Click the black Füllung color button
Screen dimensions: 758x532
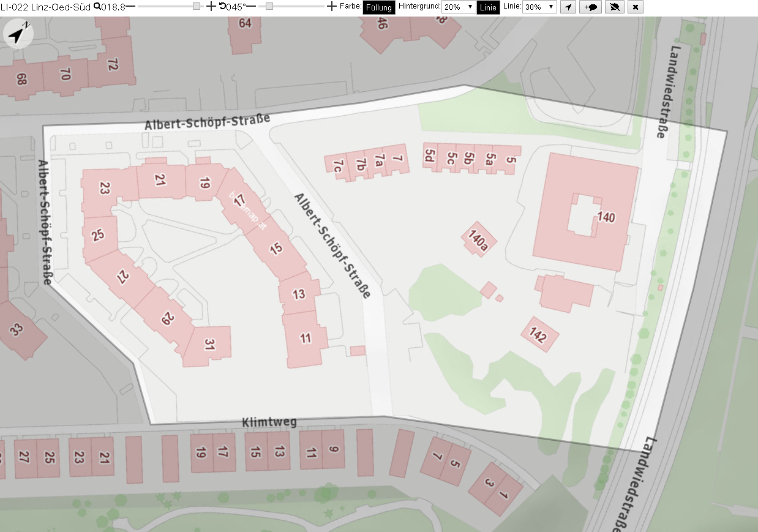[379, 7]
